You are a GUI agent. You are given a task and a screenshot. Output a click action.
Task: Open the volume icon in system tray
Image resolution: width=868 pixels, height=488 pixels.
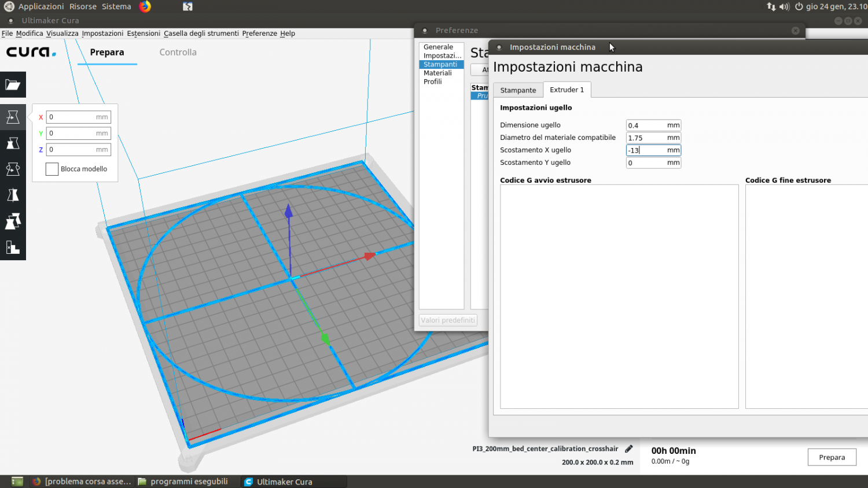tap(784, 6)
